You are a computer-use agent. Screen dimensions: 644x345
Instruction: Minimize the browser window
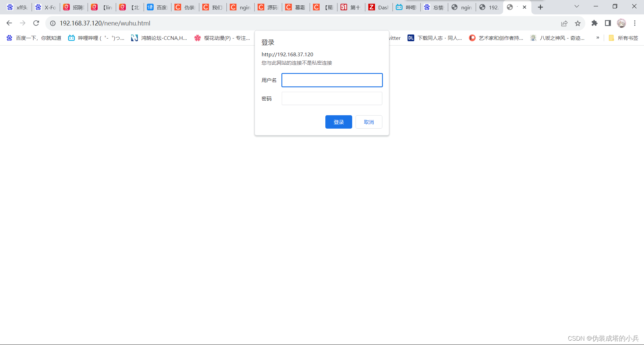[596, 6]
